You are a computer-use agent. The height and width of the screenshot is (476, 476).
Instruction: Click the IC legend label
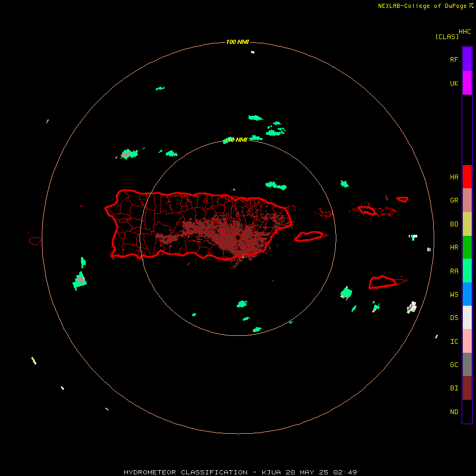(454, 342)
